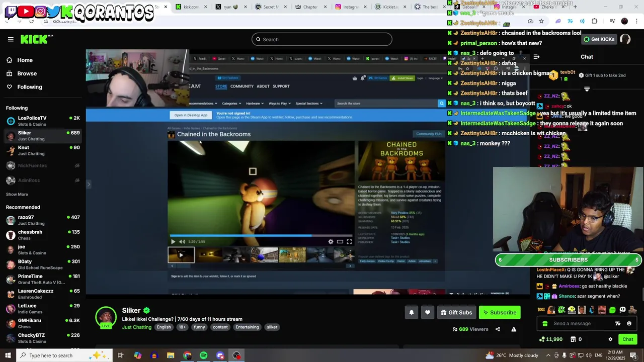Screen dimensions: 644x362
Task: Open the Kick sidebar hamburger menu
Action: [x=11, y=39]
